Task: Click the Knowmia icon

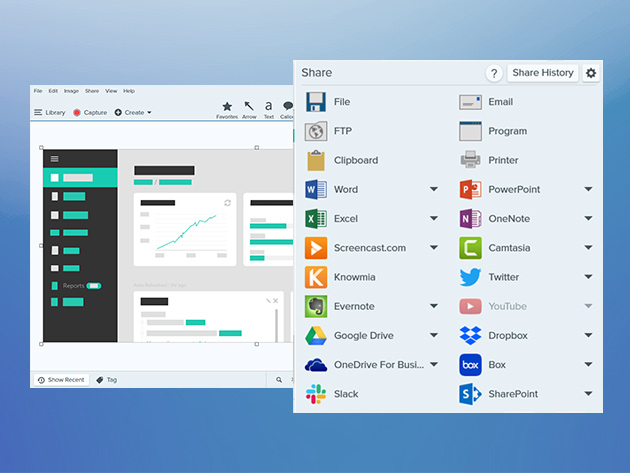Action: [316, 277]
